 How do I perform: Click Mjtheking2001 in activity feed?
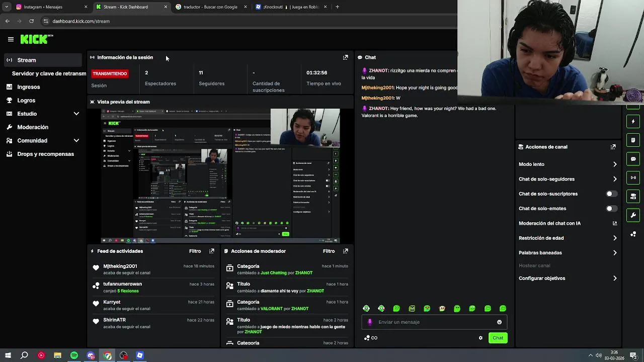[x=120, y=266]
